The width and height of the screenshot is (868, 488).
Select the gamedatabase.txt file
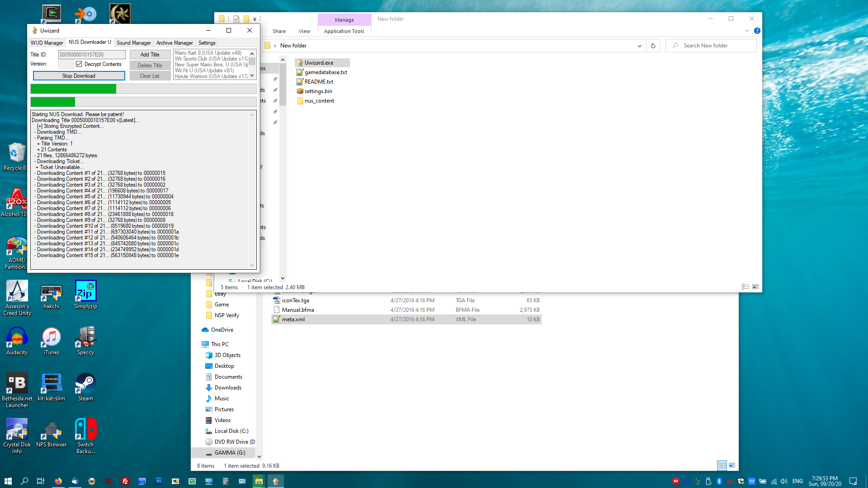point(322,72)
